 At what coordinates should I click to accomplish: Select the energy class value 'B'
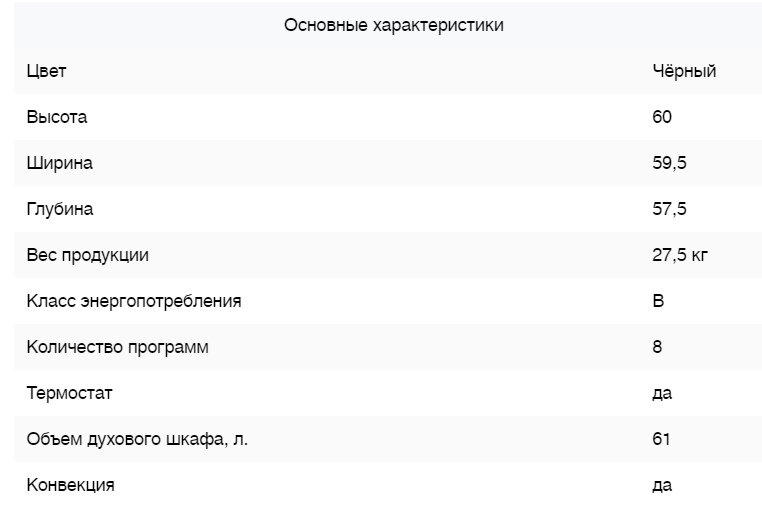coord(658,301)
